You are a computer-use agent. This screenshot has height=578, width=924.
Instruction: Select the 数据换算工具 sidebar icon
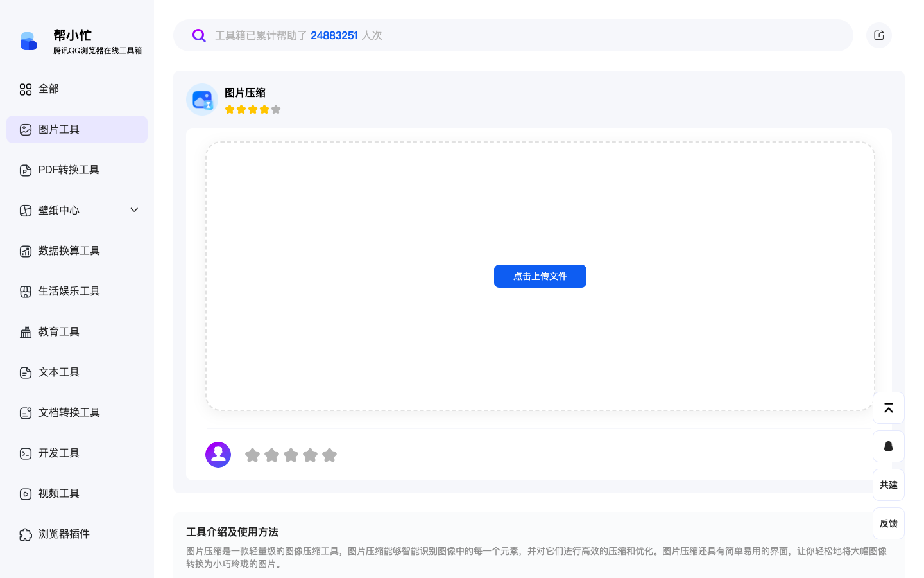tap(25, 250)
